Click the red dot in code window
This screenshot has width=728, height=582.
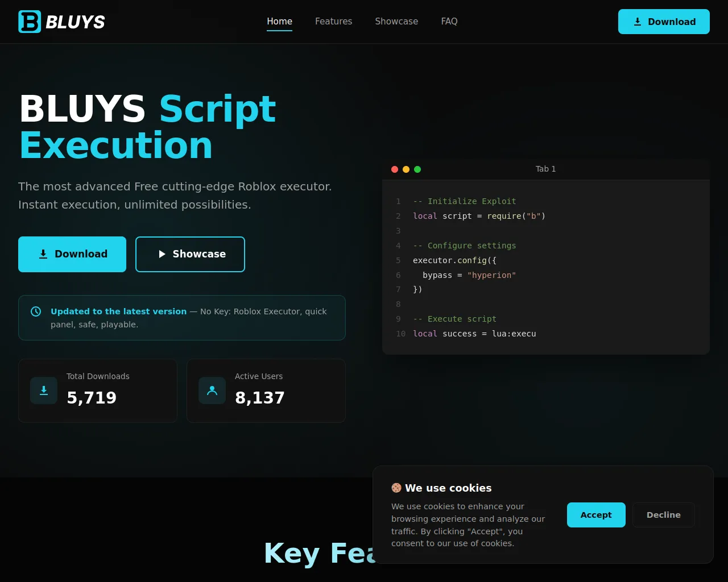click(x=395, y=169)
